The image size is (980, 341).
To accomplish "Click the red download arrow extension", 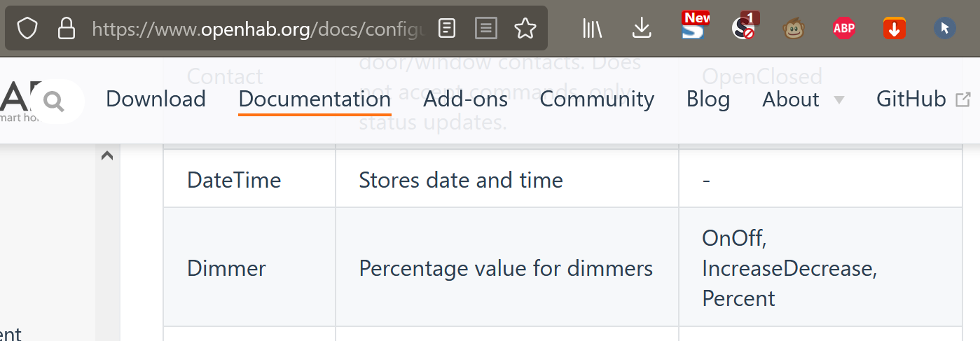I will tap(895, 29).
